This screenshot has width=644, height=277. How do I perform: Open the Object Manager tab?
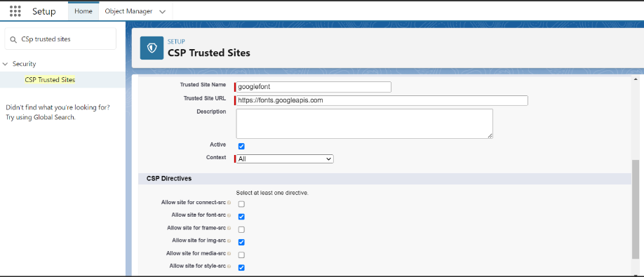coord(128,11)
